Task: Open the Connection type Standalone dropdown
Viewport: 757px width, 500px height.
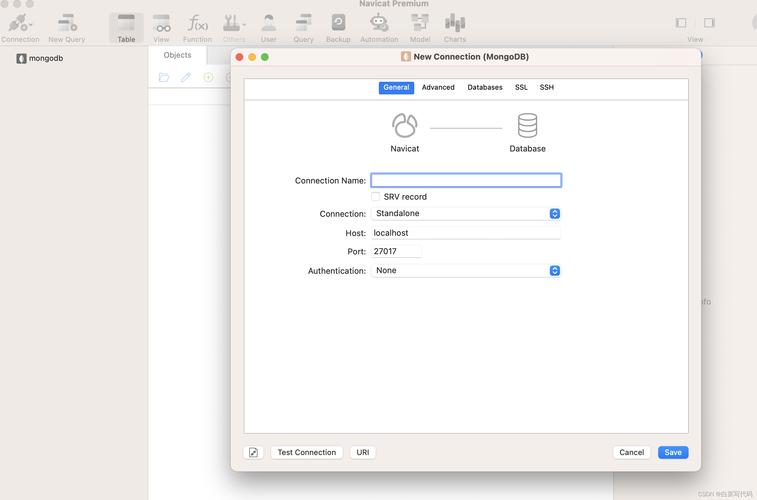Action: pyautogui.click(x=466, y=213)
